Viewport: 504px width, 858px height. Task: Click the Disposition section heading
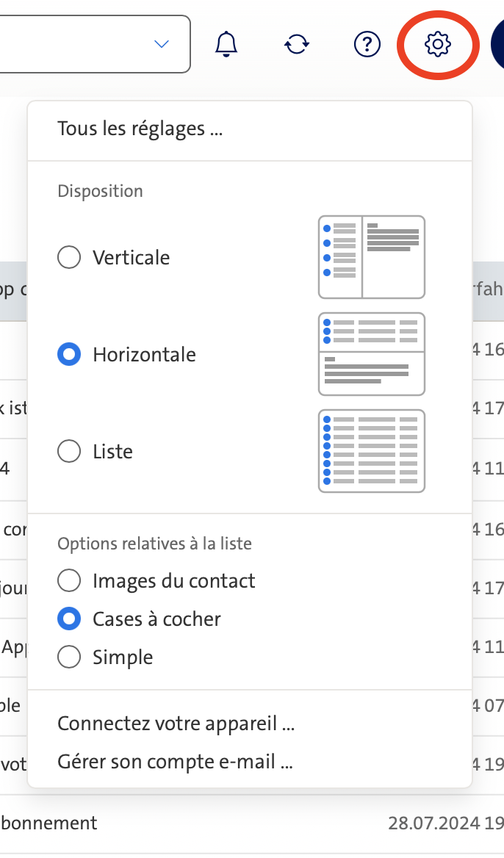[x=100, y=190]
